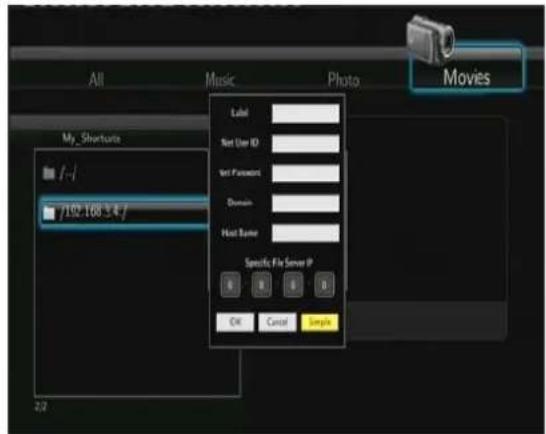Select the Movies tab

(x=467, y=69)
